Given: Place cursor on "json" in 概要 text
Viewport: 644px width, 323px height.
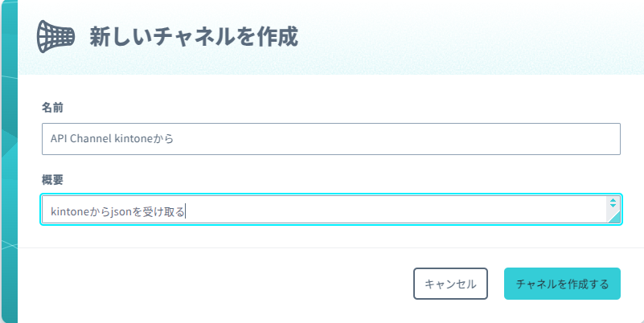Looking at the screenshot, I should tap(121, 212).
